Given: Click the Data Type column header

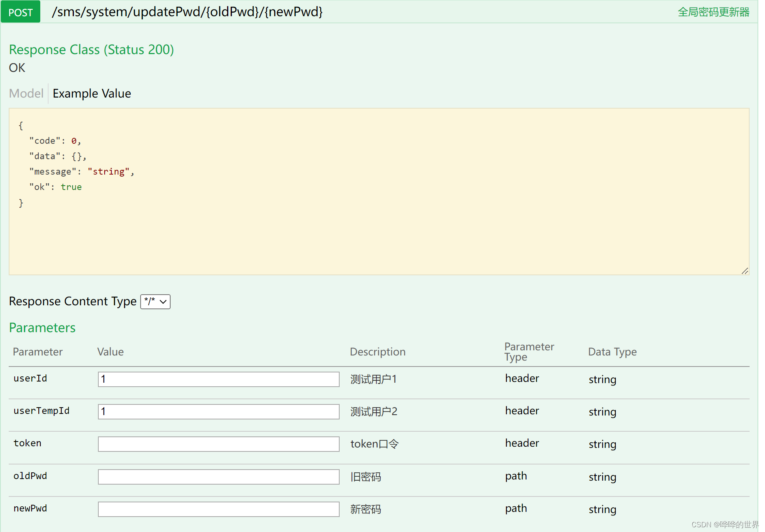Looking at the screenshot, I should [x=612, y=352].
